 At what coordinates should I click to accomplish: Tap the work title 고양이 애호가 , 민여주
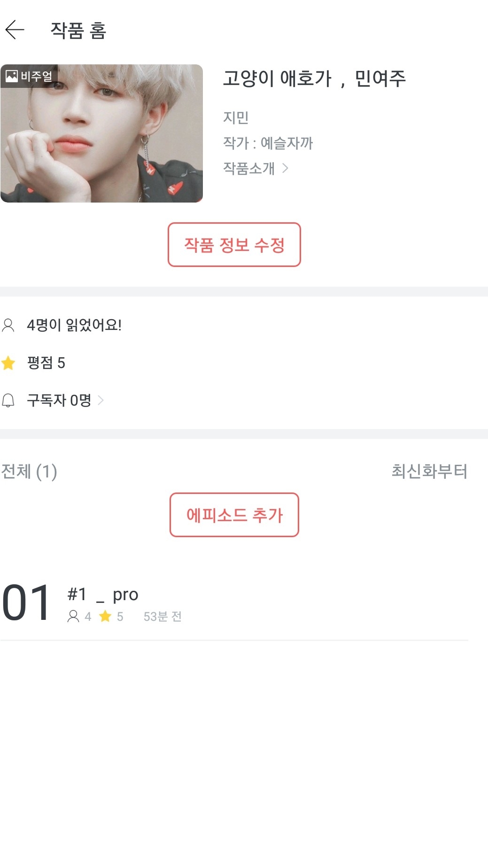click(x=314, y=78)
